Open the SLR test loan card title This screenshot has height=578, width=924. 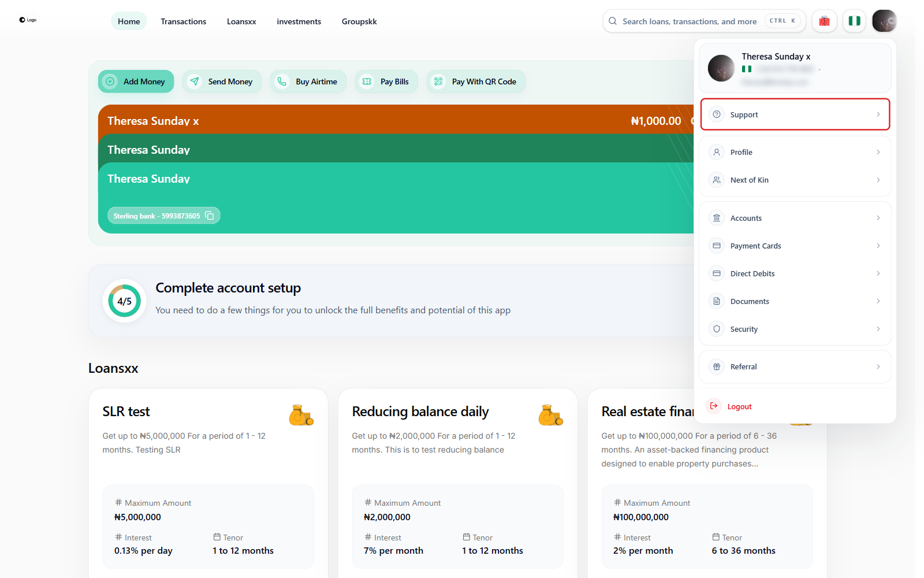point(126,412)
